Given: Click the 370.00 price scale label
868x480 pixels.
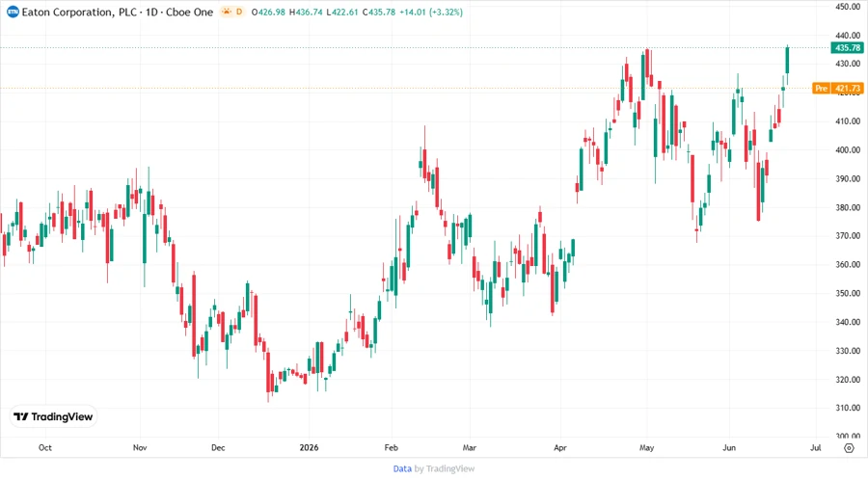Looking at the screenshot, I should pyautogui.click(x=848, y=235).
